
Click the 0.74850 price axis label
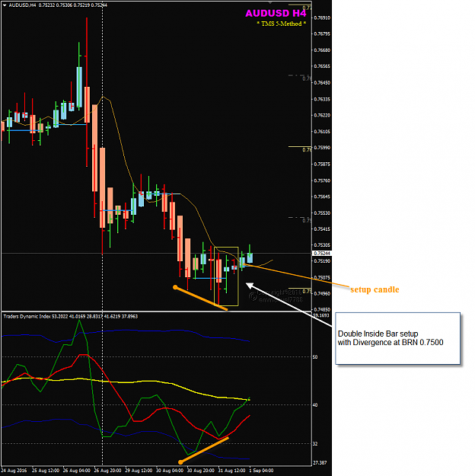pyautogui.click(x=322, y=310)
